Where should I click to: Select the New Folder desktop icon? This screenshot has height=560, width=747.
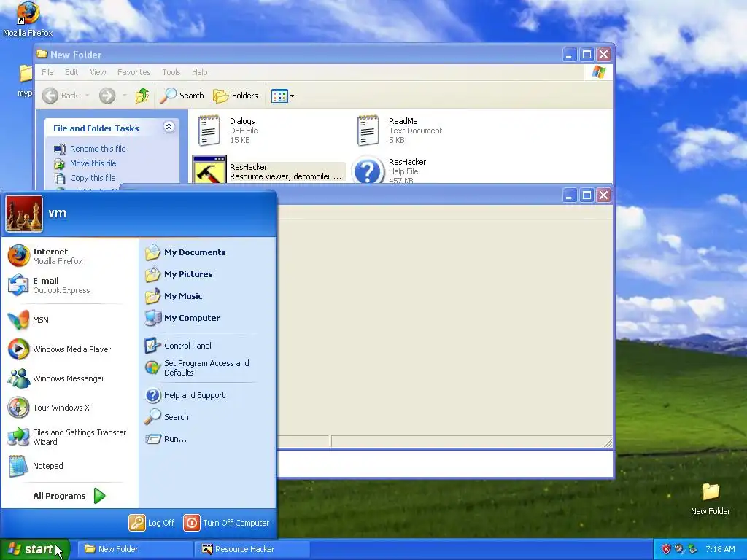(x=710, y=499)
